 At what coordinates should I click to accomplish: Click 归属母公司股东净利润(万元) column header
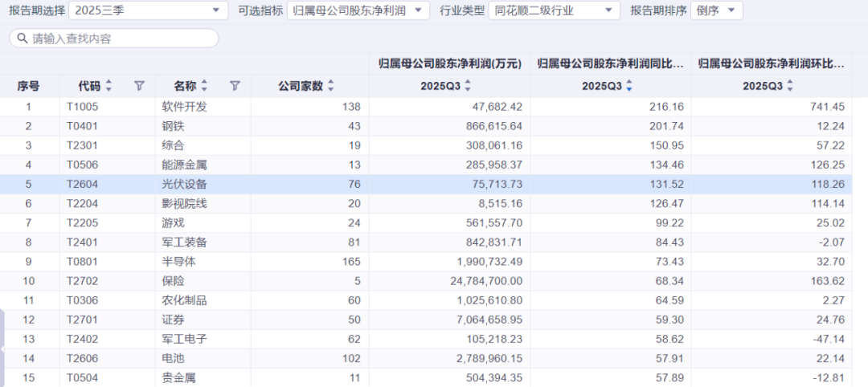click(x=450, y=64)
